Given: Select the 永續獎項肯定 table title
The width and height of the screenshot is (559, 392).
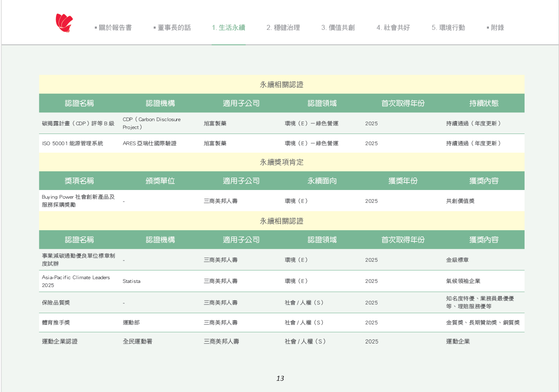Looking at the screenshot, I should pos(282,162).
